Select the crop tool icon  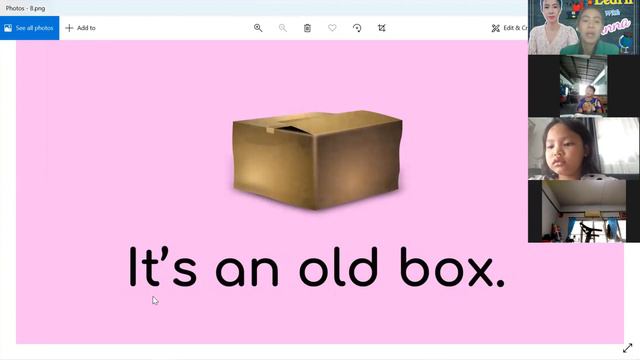(x=382, y=28)
